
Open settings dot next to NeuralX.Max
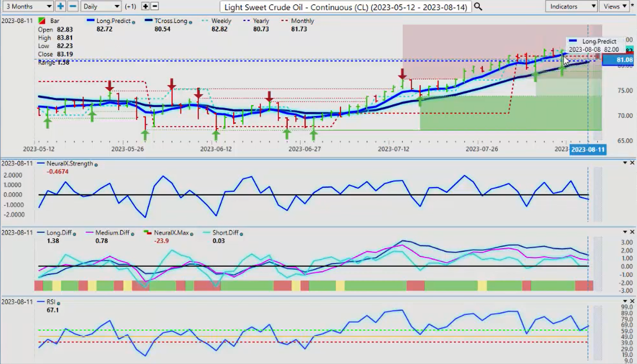pyautogui.click(x=191, y=233)
